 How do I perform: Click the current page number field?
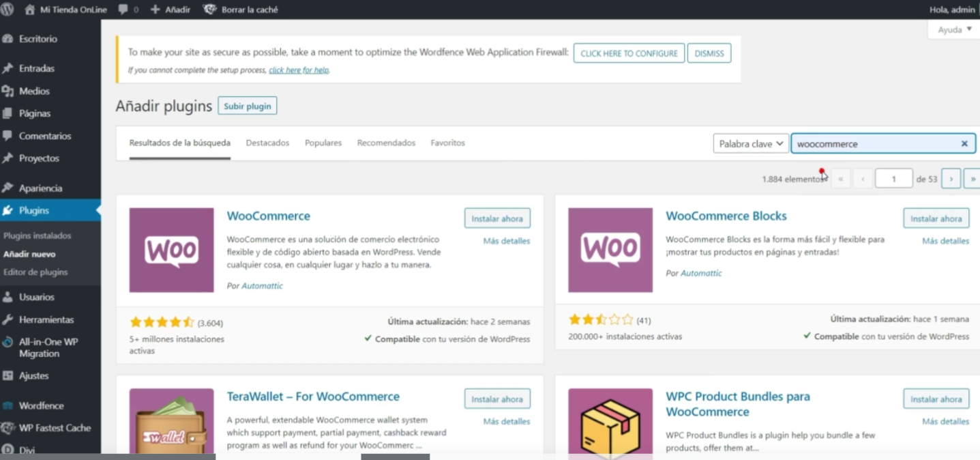coord(893,179)
